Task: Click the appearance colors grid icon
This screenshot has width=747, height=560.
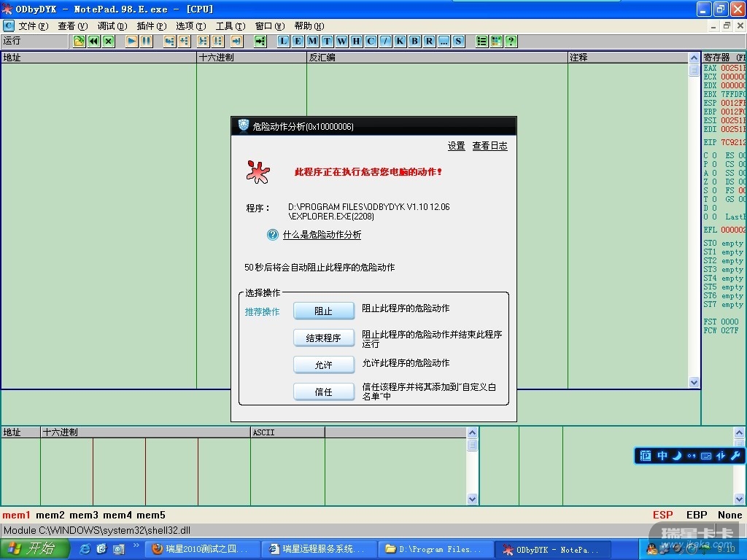Action: (496, 42)
